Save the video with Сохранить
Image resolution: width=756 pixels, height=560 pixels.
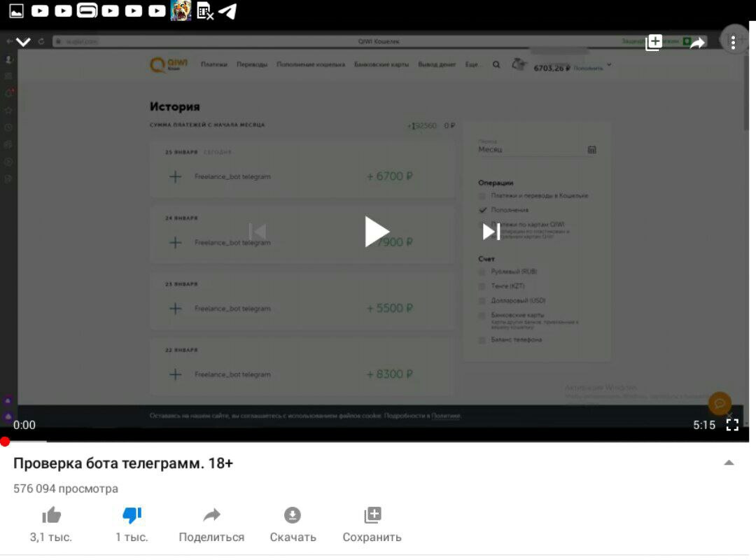point(372,524)
